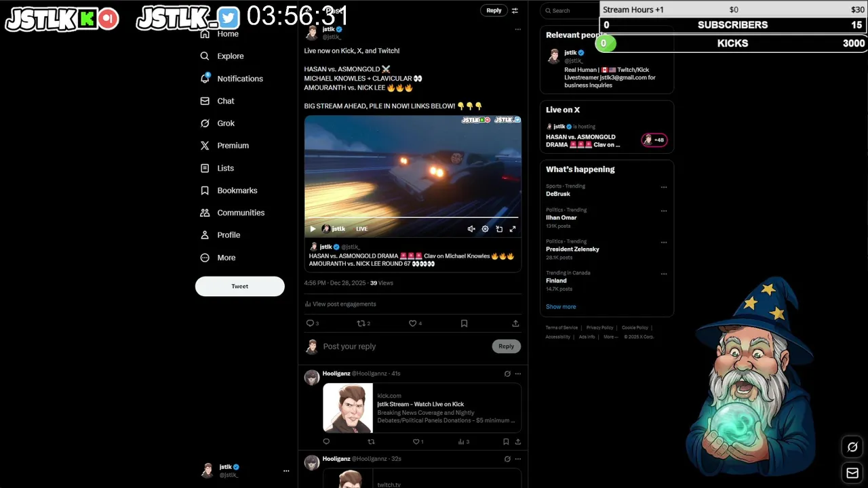Open View post engagements
Image resolution: width=868 pixels, height=488 pixels.
pyautogui.click(x=340, y=304)
